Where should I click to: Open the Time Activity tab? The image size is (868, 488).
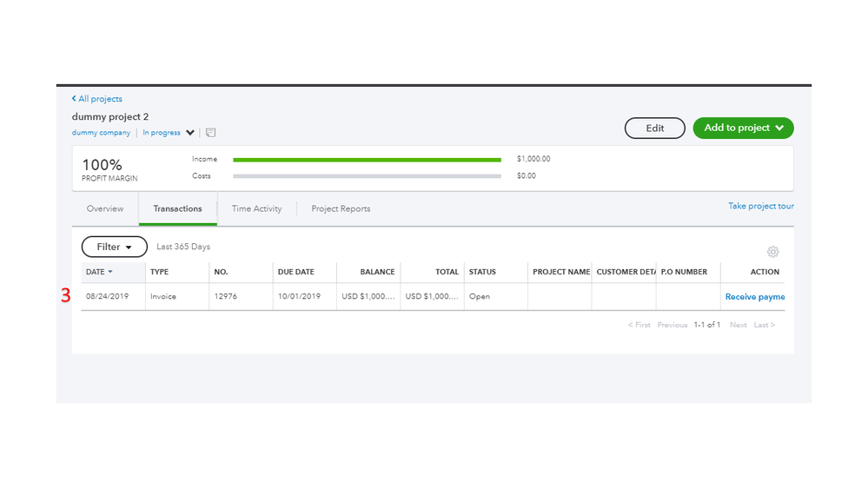256,208
